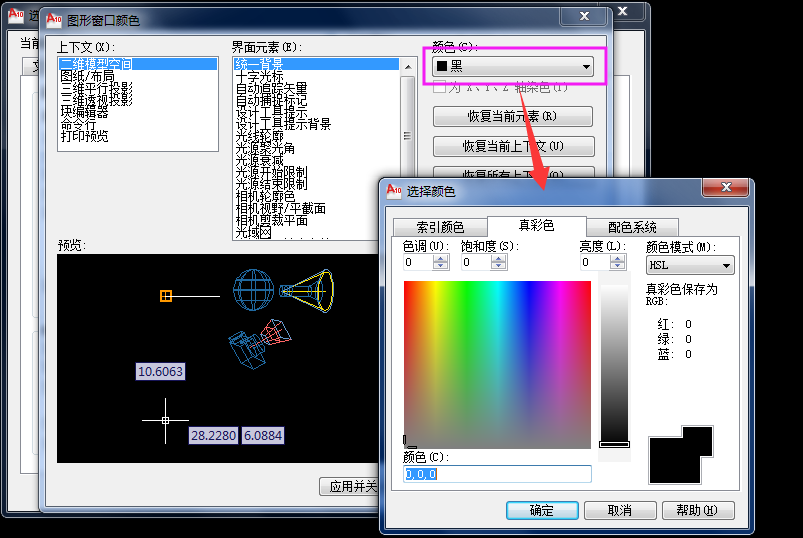Switch to the 真彩色 tab
Viewport: 803px width, 538px height.
536,226
